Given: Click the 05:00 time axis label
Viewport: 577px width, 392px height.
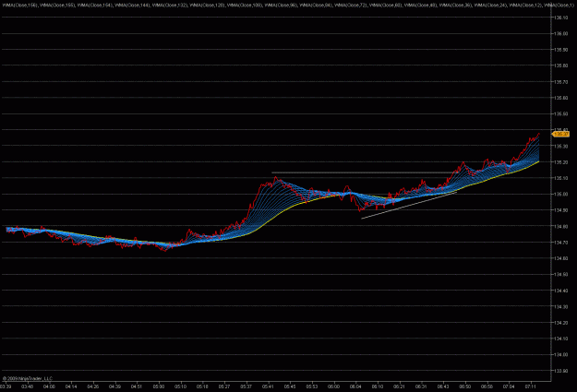Looking at the screenshot, I should click(159, 386).
